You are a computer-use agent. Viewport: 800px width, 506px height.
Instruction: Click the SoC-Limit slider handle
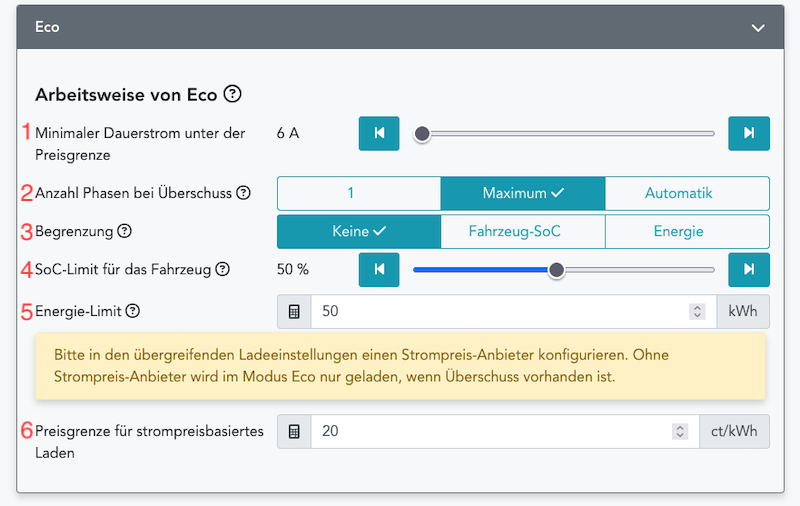tap(557, 269)
